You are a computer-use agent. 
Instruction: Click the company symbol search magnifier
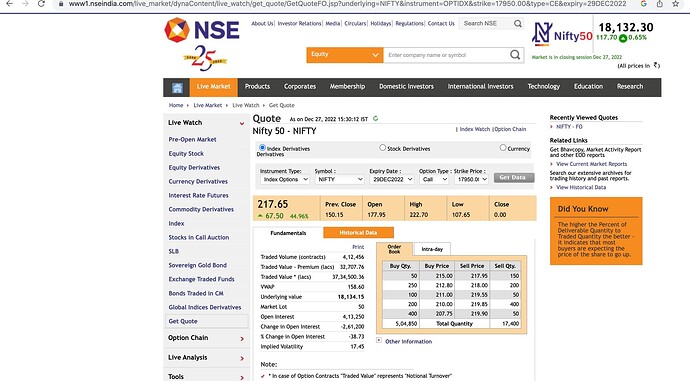coord(515,55)
